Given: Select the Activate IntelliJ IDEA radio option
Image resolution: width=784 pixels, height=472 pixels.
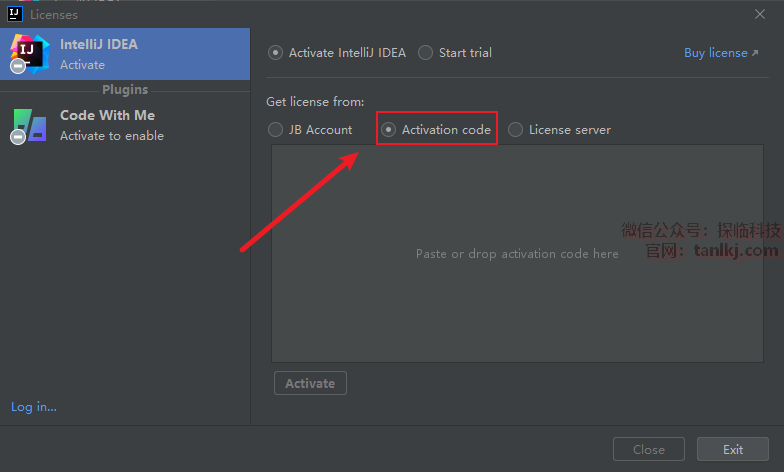Looking at the screenshot, I should click(x=276, y=53).
